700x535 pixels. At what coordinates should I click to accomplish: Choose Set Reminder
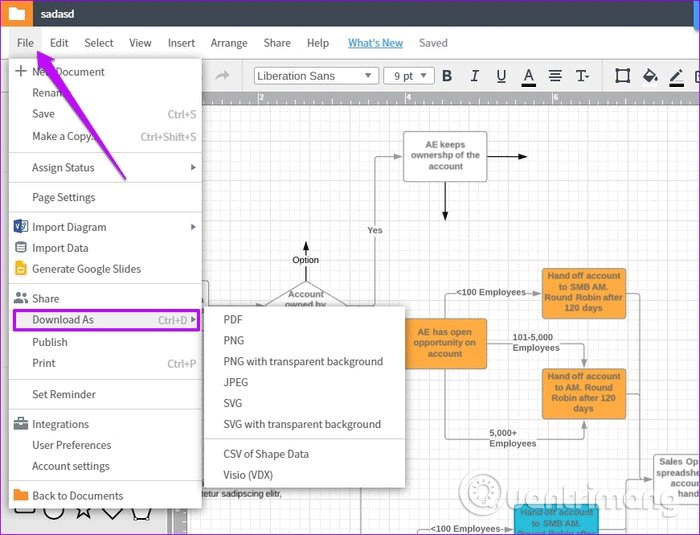pos(105,394)
